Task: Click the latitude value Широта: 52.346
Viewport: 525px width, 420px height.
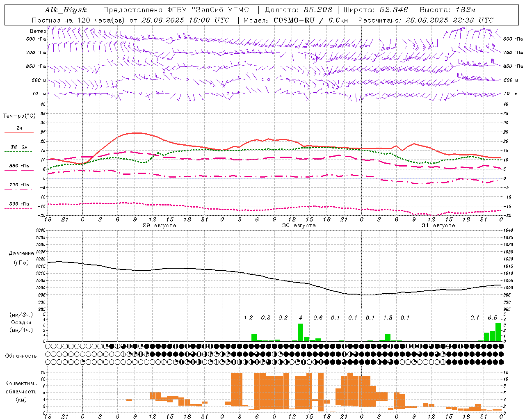Action: coord(376,10)
